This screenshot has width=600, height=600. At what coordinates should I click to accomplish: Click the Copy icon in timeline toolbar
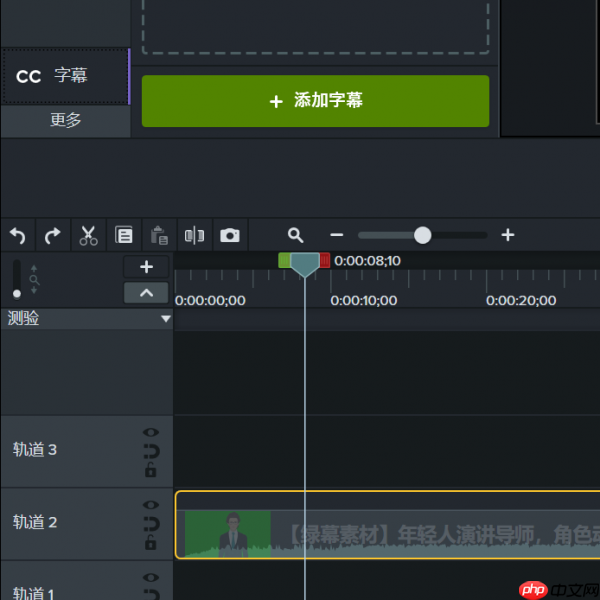(x=124, y=236)
